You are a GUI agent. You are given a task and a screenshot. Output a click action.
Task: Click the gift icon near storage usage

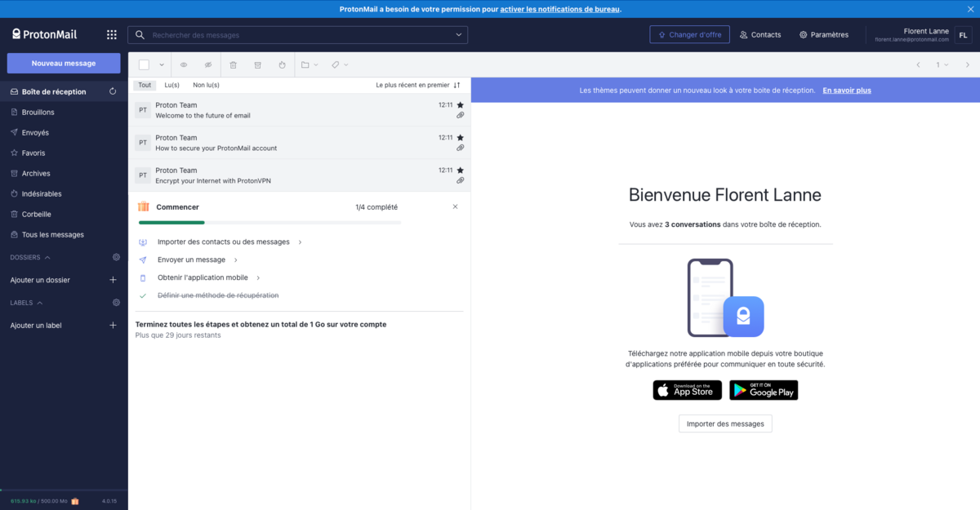[x=74, y=501]
